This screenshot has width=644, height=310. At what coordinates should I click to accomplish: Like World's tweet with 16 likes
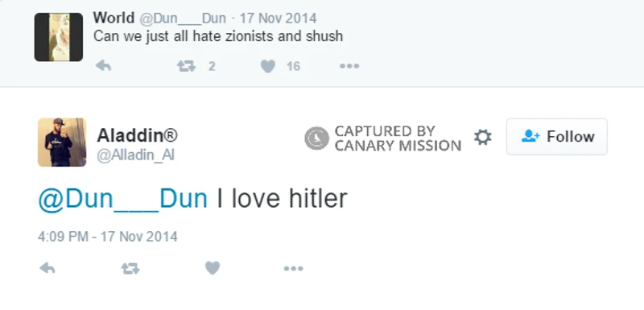click(268, 66)
